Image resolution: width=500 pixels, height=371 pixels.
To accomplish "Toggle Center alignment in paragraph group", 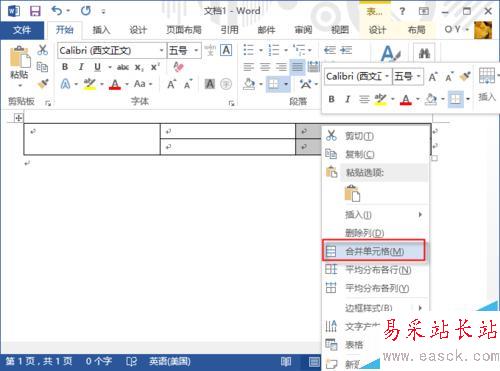I will click(x=265, y=67).
